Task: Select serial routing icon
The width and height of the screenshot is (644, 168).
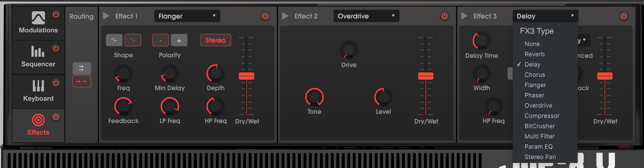Action: click(82, 81)
